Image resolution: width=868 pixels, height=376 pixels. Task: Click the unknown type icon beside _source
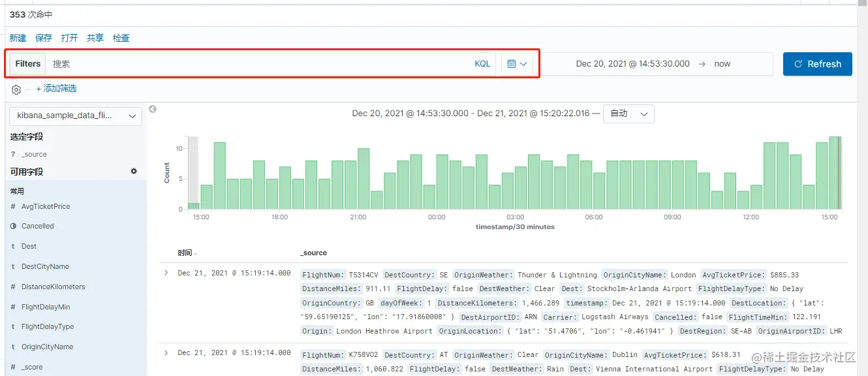13,154
